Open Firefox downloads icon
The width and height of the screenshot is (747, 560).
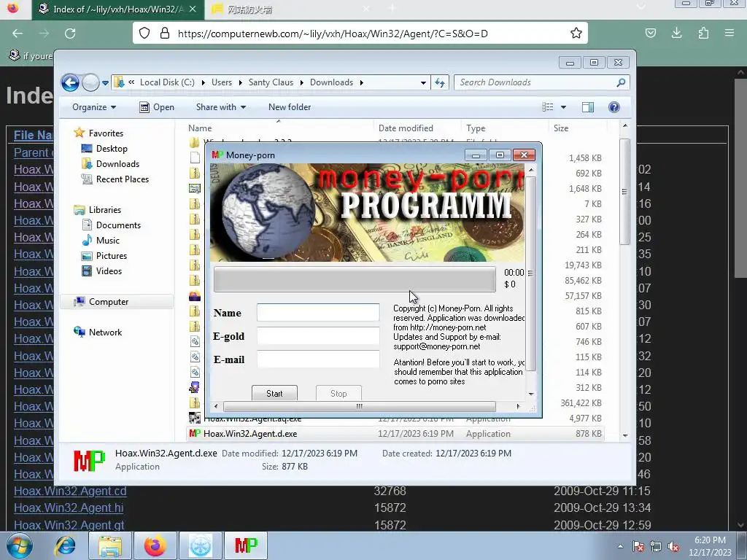[676, 34]
